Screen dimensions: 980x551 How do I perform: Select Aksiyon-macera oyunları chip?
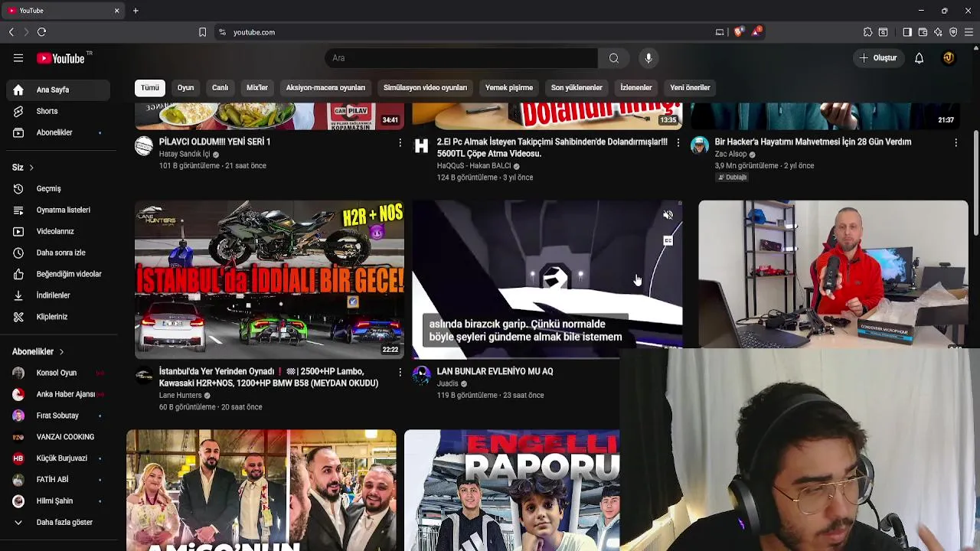(325, 87)
